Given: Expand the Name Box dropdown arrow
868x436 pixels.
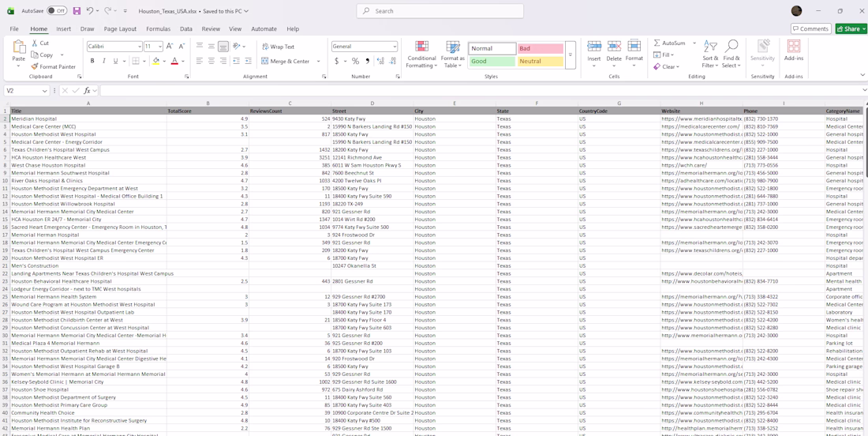Looking at the screenshot, I should click(45, 90).
